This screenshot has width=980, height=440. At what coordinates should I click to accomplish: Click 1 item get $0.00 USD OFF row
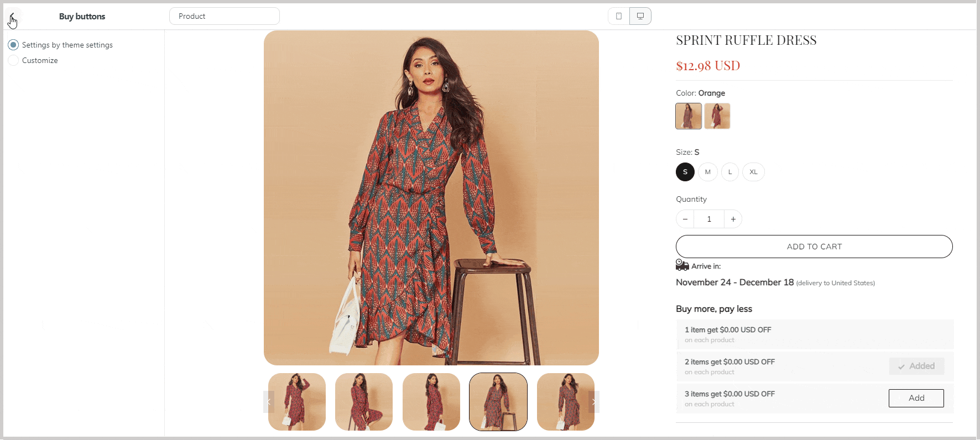click(815, 334)
